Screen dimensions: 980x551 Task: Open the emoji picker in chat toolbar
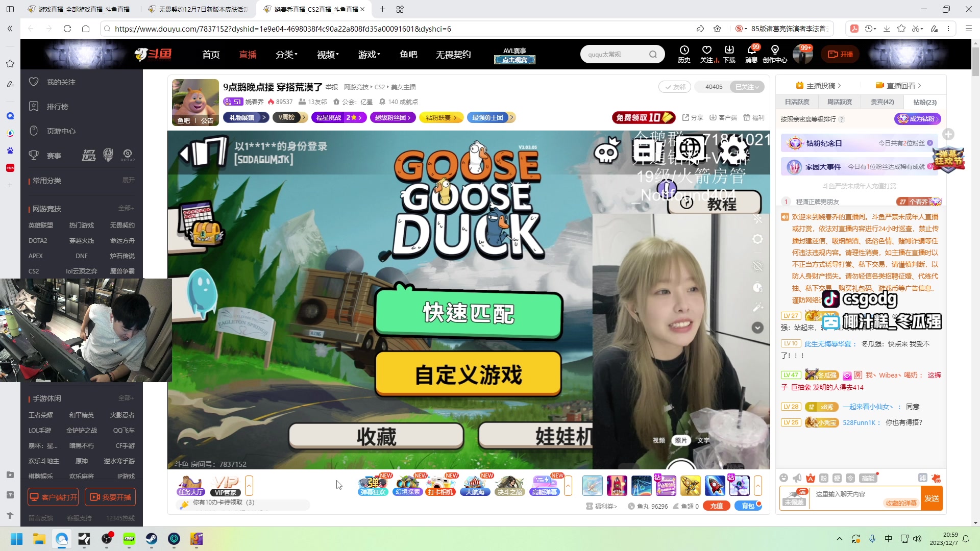coord(784,478)
